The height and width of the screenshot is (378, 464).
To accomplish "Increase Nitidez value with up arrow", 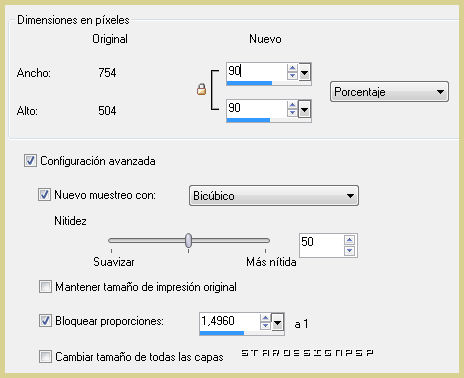I will (349, 240).
